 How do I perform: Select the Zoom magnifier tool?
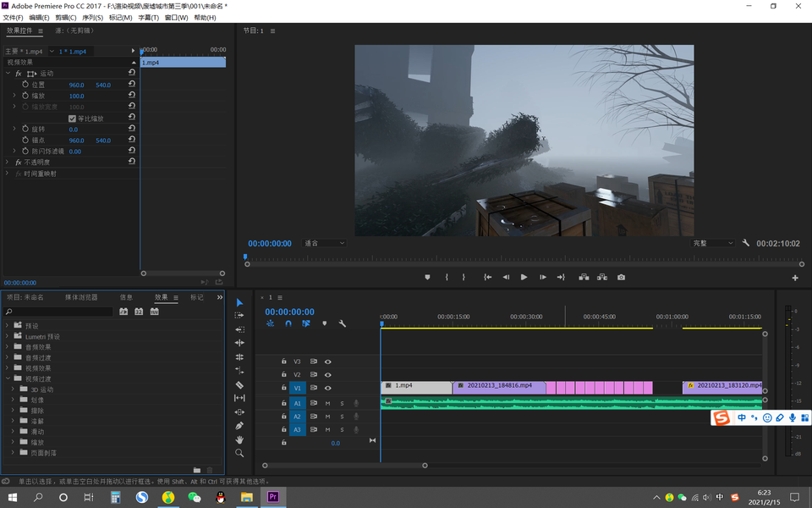239,453
